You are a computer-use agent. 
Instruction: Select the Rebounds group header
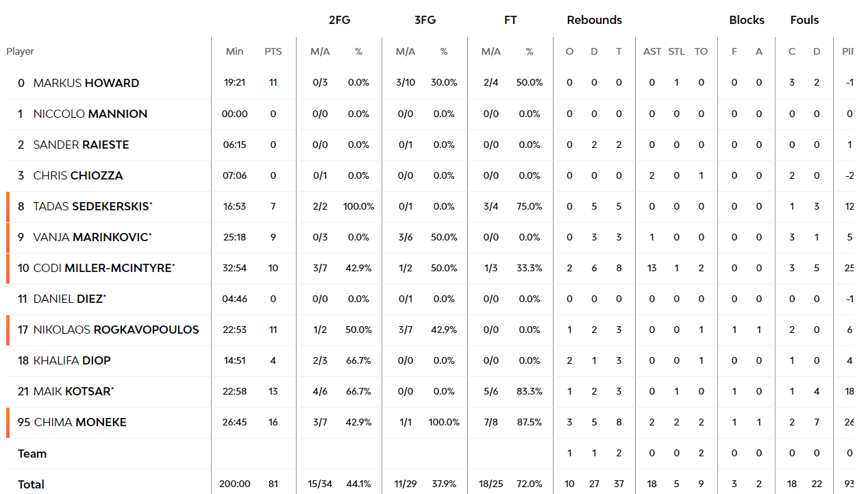pyautogui.click(x=595, y=20)
